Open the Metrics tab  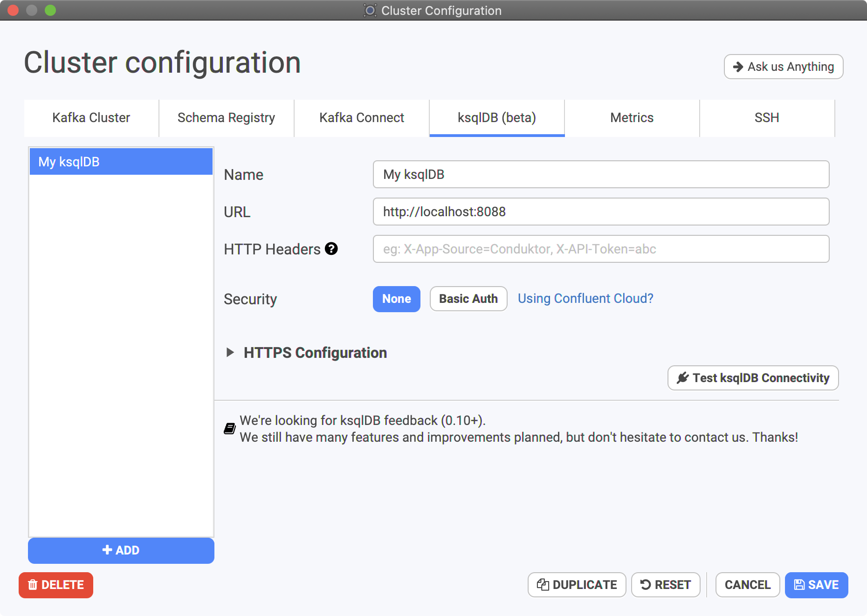point(632,118)
